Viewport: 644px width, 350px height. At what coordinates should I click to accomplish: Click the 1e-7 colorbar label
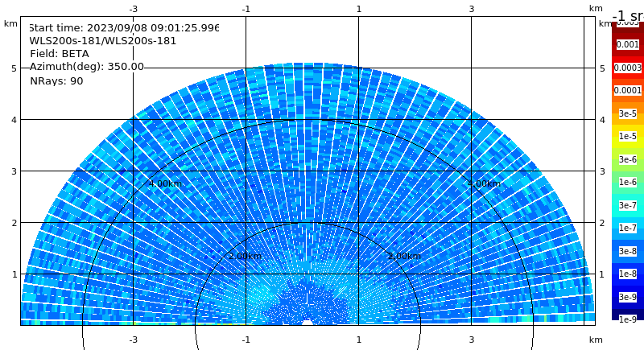point(628,228)
